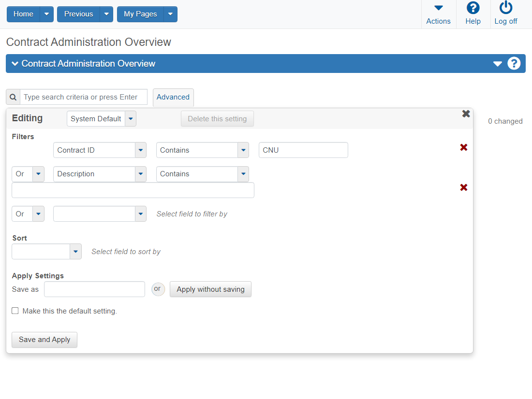
Task: Click the search magnifier icon
Action: [13, 97]
